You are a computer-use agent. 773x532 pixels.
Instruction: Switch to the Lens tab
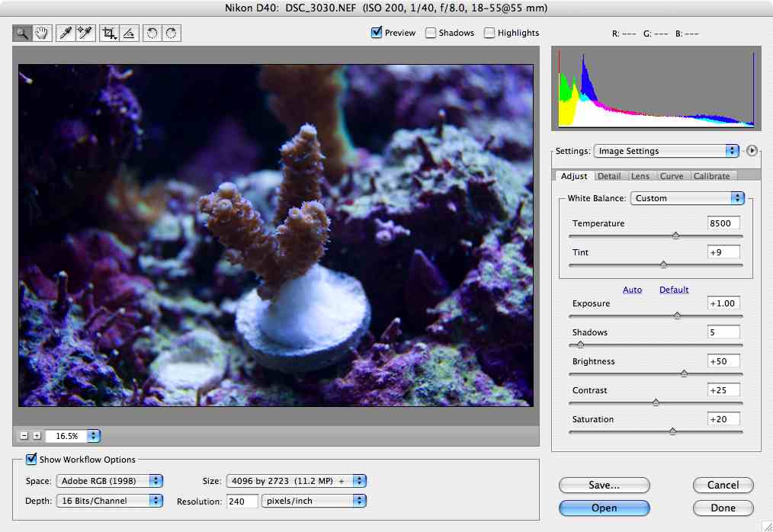640,176
